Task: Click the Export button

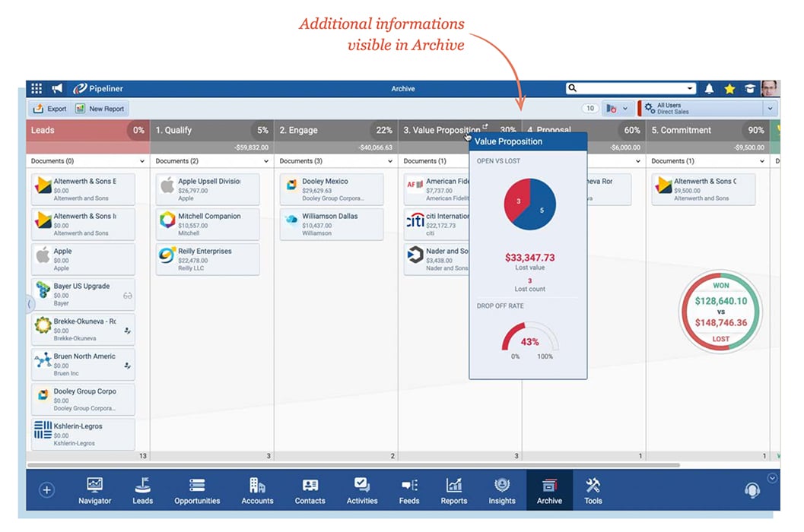Action: [49, 109]
